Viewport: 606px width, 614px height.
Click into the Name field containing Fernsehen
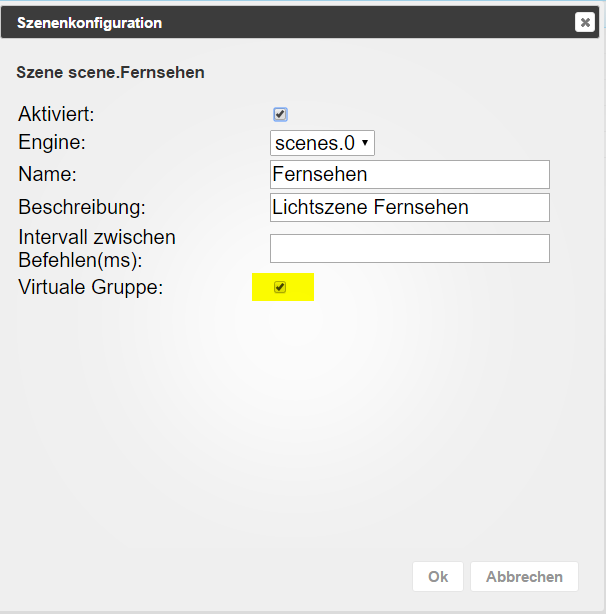[410, 175]
